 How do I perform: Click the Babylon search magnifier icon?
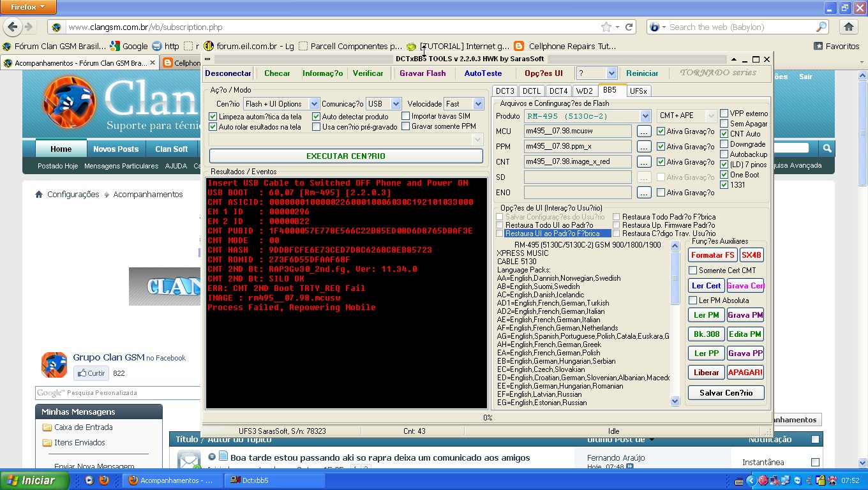[821, 27]
